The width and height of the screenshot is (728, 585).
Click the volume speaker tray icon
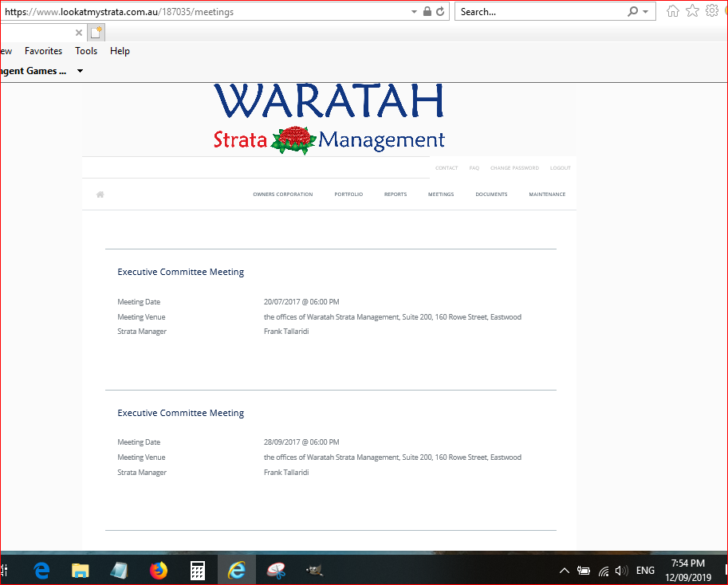pyautogui.click(x=621, y=571)
